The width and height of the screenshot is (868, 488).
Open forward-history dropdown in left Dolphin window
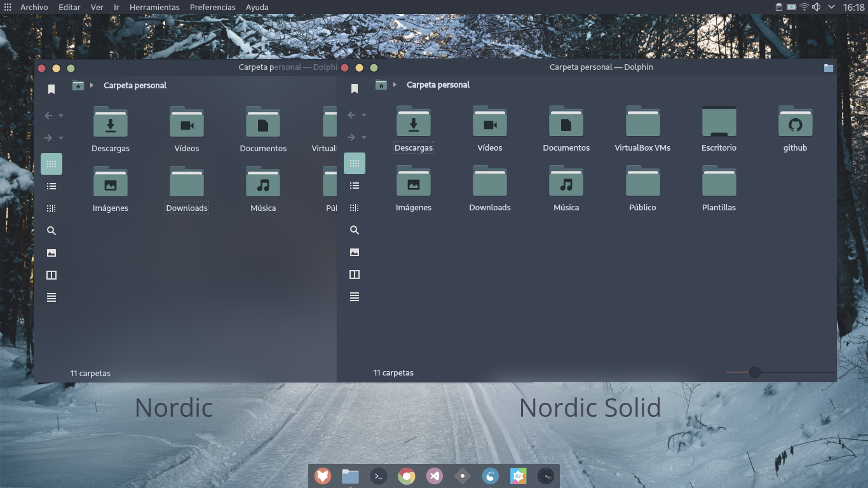click(x=61, y=138)
